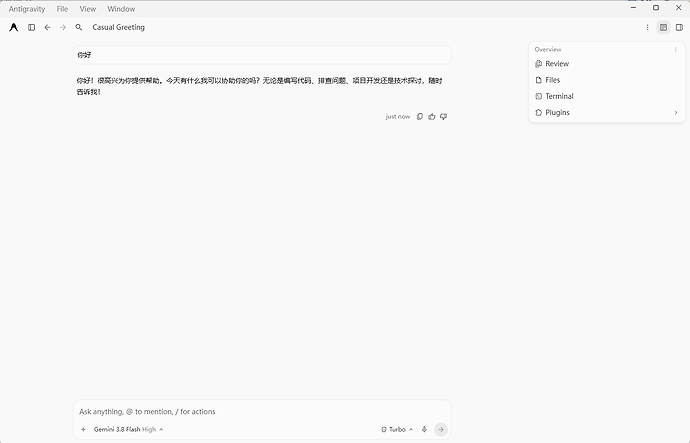The width and height of the screenshot is (690, 443).
Task: Click the user message 你好 bubble
Action: click(x=262, y=55)
